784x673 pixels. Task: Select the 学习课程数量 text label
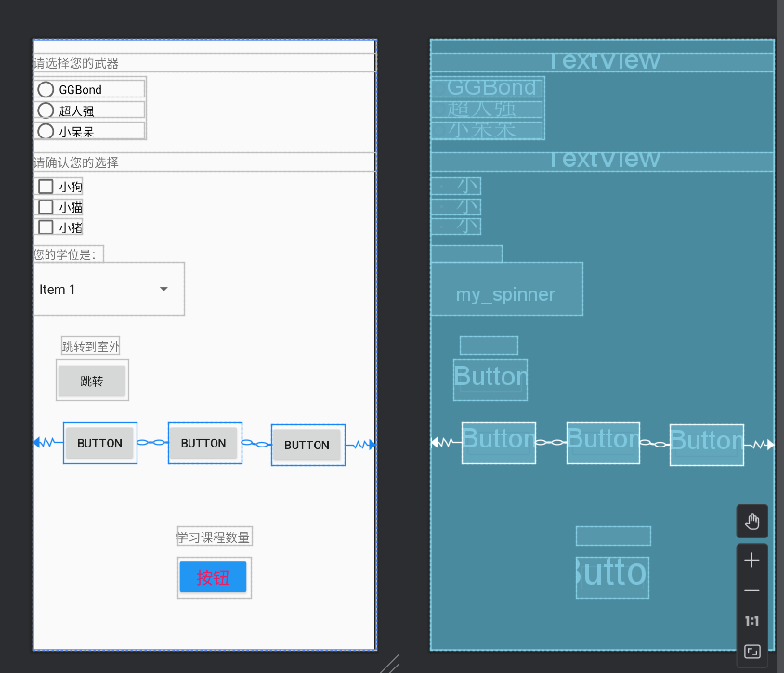click(215, 537)
